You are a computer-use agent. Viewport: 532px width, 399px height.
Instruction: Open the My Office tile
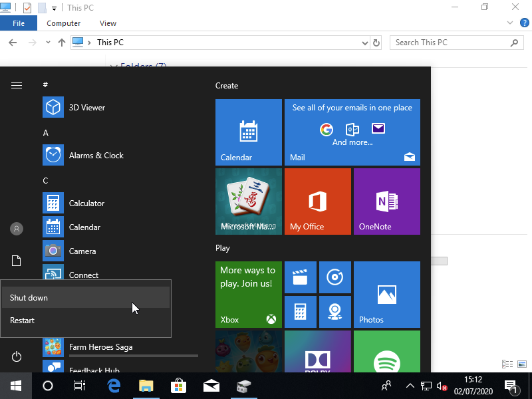[x=318, y=201]
